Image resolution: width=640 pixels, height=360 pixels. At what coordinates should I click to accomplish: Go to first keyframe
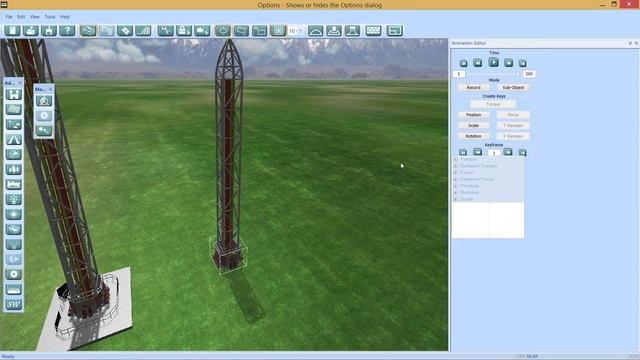pyautogui.click(x=463, y=152)
